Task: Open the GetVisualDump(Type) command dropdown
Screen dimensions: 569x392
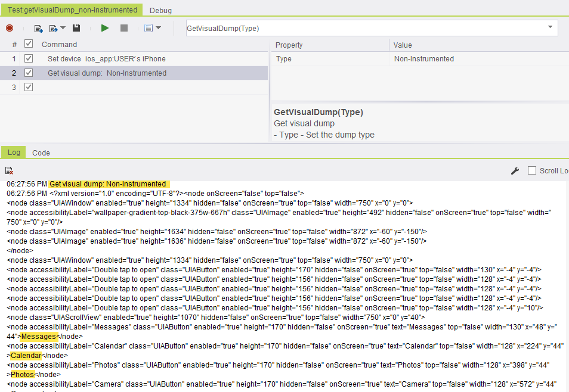Action: pos(549,28)
